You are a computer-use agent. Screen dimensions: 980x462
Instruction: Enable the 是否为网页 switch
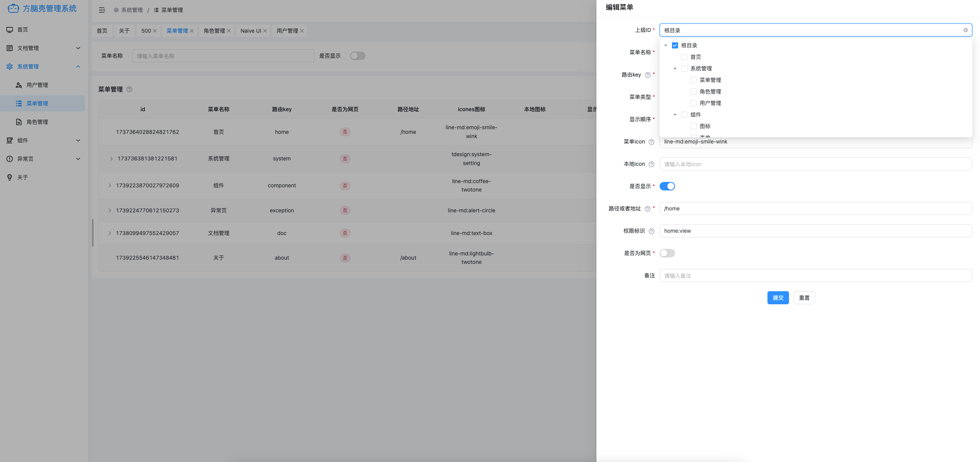coord(667,253)
